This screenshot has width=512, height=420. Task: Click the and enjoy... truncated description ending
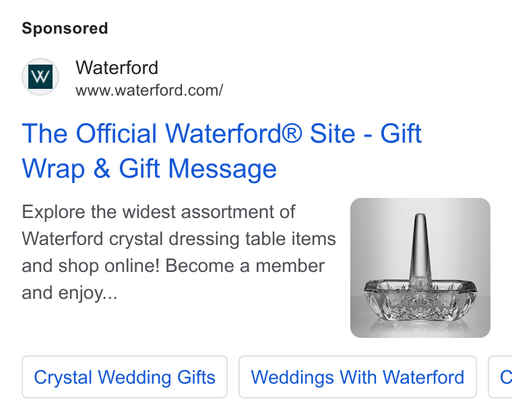[69, 293]
